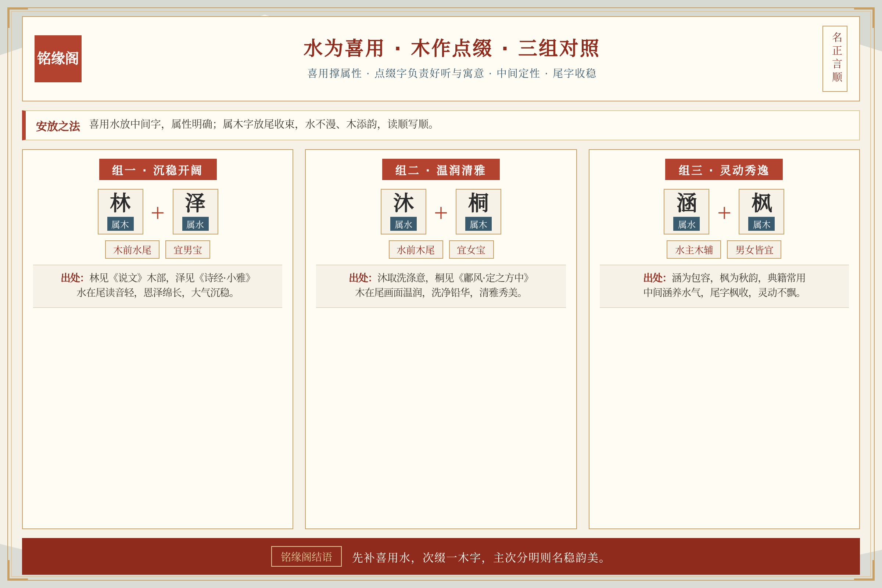882x588 pixels.
Task: Click the 涵 character tile
Action: click(x=686, y=212)
